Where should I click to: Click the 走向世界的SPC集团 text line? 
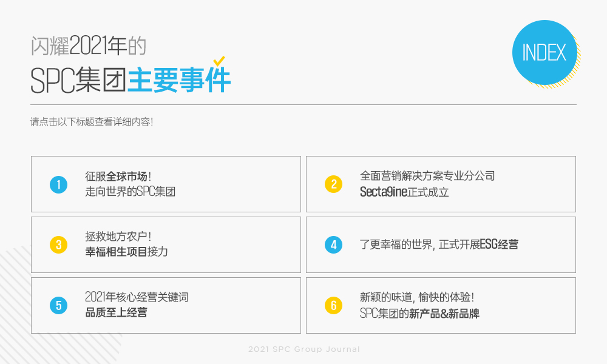[131, 192]
